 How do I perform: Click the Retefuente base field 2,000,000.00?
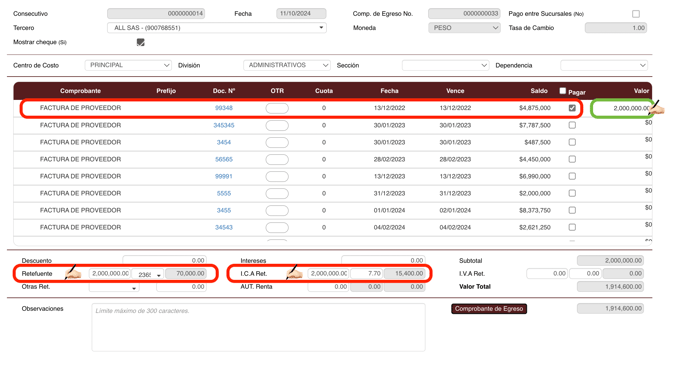[110, 274]
